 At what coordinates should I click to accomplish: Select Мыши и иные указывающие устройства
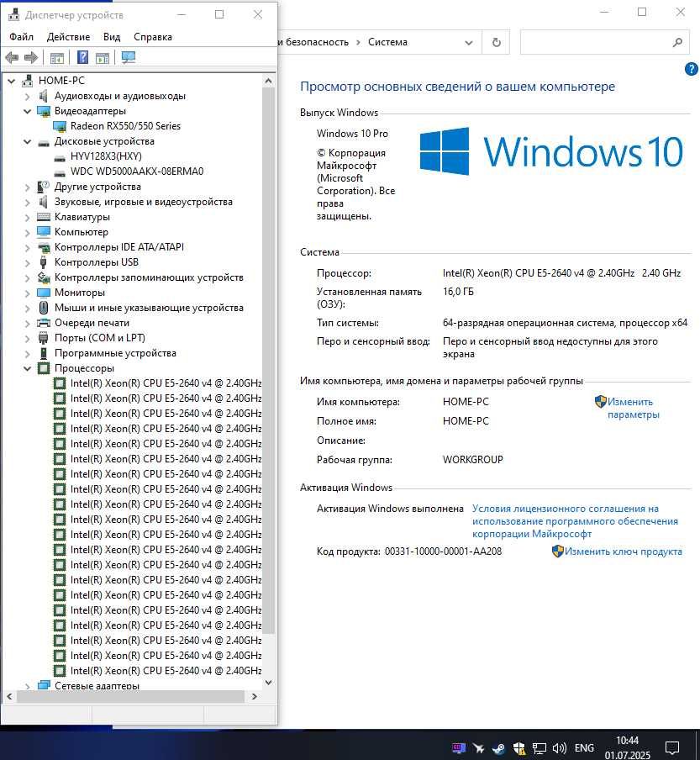149,308
